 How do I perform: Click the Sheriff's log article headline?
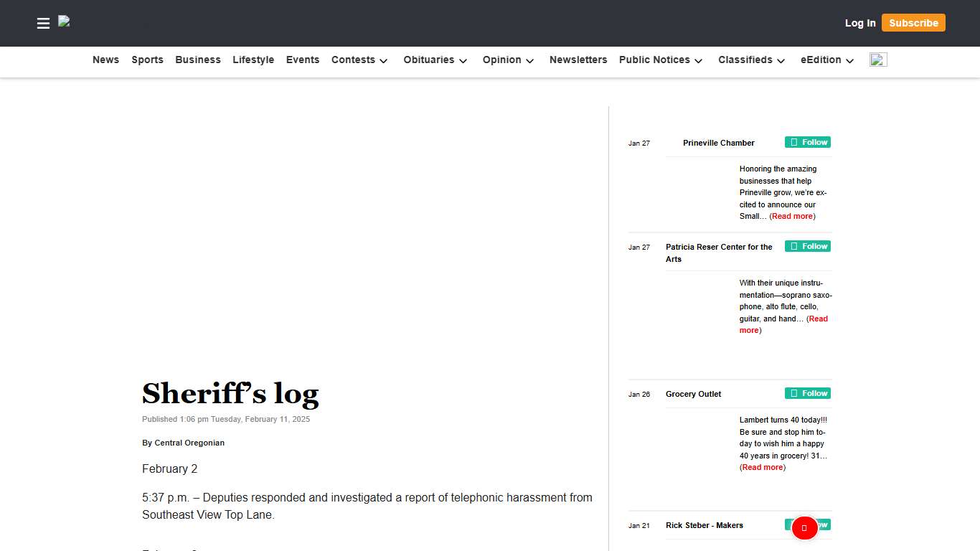click(230, 393)
